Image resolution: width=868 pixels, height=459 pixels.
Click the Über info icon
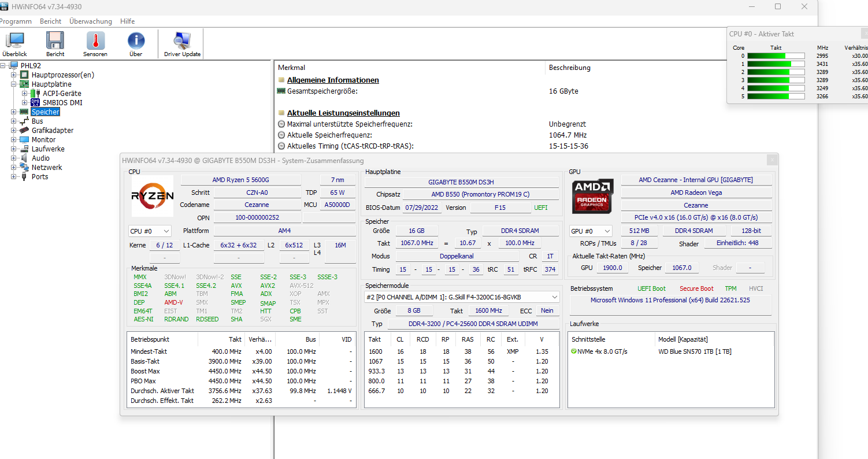pos(136,40)
